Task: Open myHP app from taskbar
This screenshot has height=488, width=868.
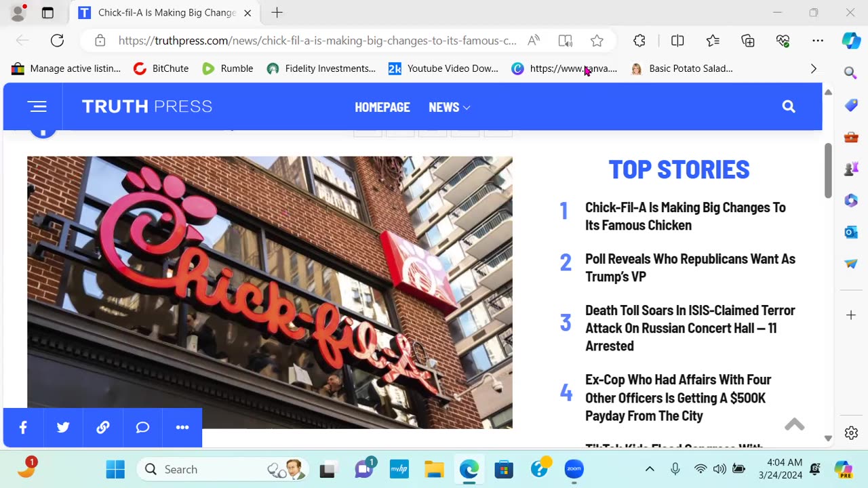Action: click(x=399, y=469)
